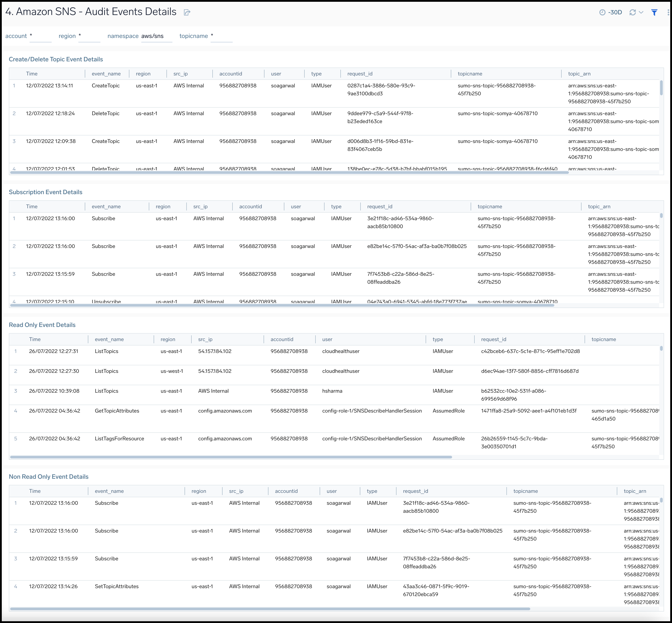Select the event_name header in Subscription Event Details
This screenshot has width=672, height=623.
106,206
